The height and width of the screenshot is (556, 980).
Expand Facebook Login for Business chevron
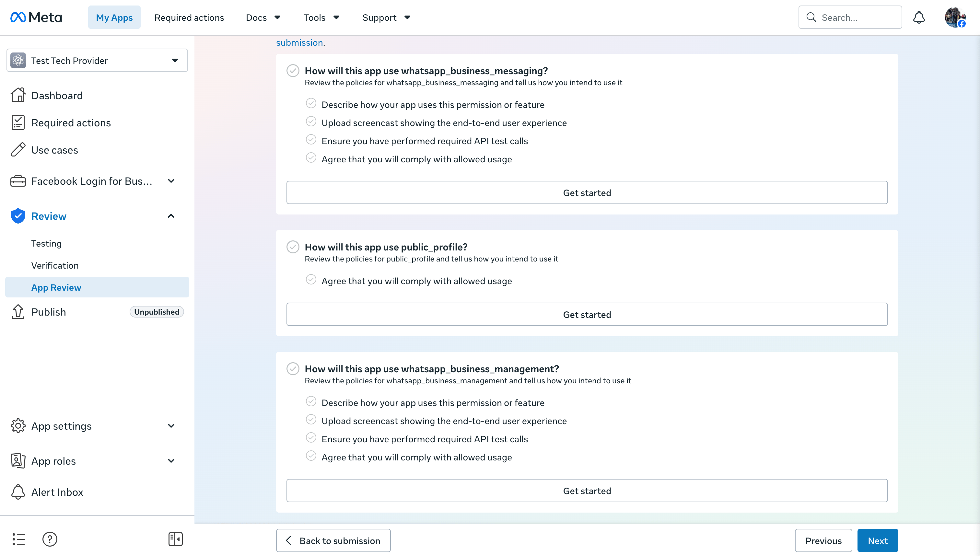(171, 181)
